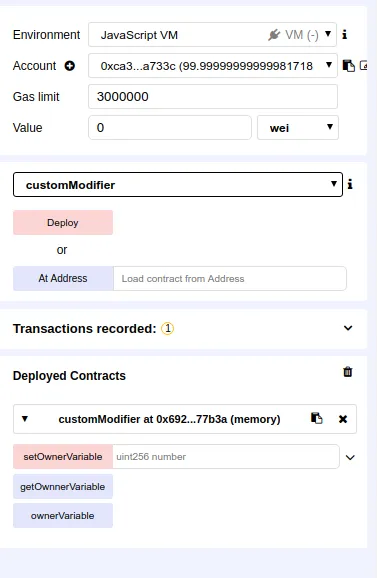Click the transactions recorded count badge
The width and height of the screenshot is (377, 578).
click(x=167, y=328)
